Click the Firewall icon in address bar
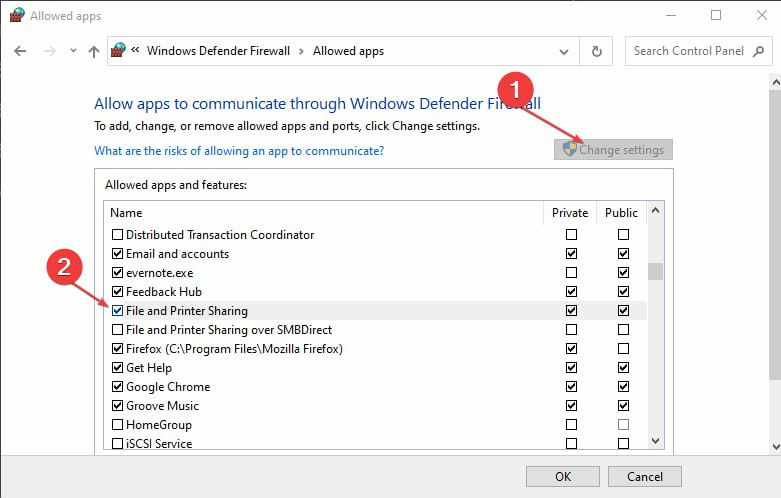 coord(119,51)
